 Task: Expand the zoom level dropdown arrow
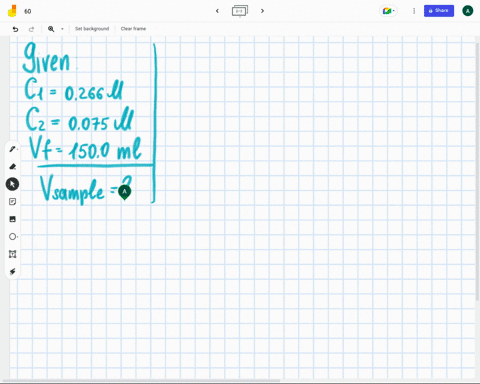pos(62,29)
